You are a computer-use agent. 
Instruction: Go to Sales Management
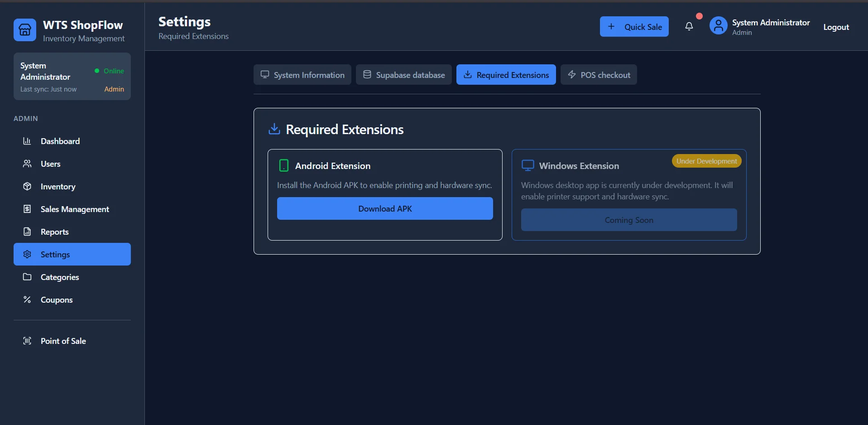coord(72,209)
